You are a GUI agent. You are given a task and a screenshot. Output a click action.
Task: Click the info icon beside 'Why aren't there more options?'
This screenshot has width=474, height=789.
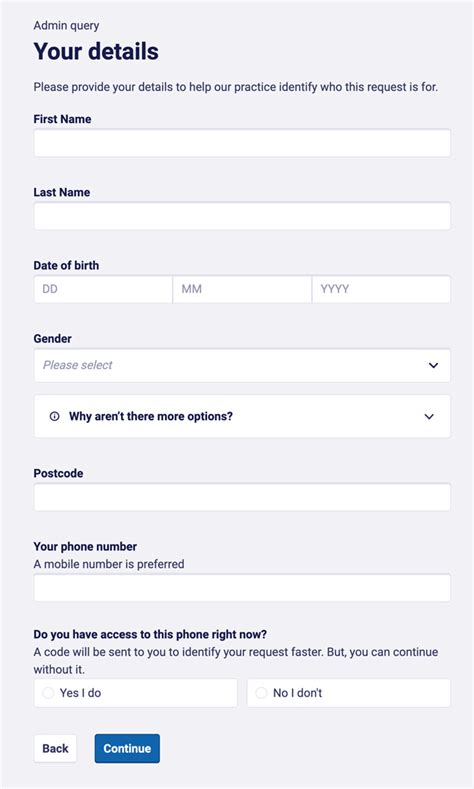pyautogui.click(x=54, y=416)
